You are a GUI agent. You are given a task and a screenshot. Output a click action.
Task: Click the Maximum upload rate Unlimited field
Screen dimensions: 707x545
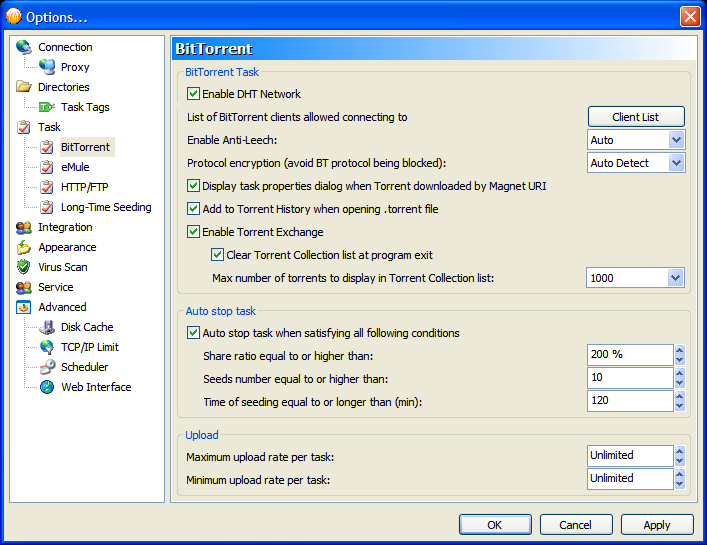tap(630, 456)
